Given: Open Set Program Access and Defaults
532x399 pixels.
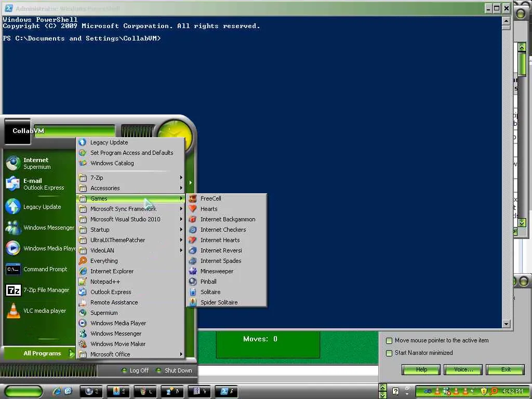Looking at the screenshot, I should [130, 153].
